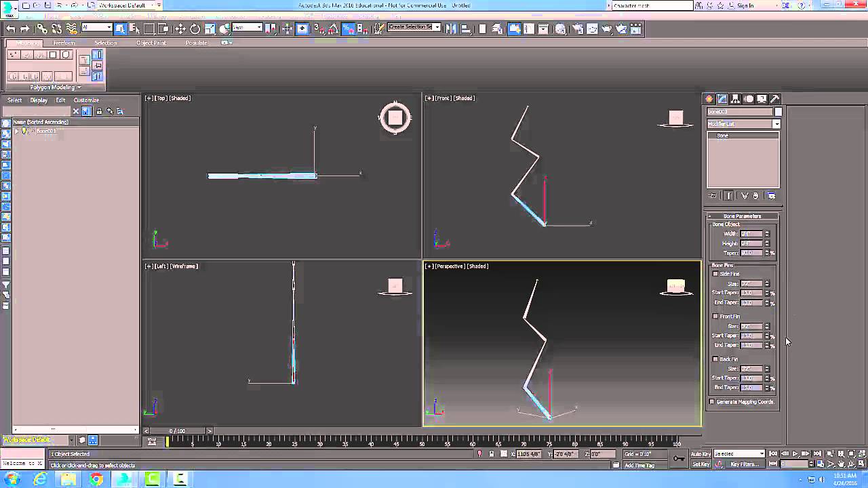Image resolution: width=868 pixels, height=488 pixels.
Task: Click the Undo arrow in main toolbar
Action: (11, 28)
